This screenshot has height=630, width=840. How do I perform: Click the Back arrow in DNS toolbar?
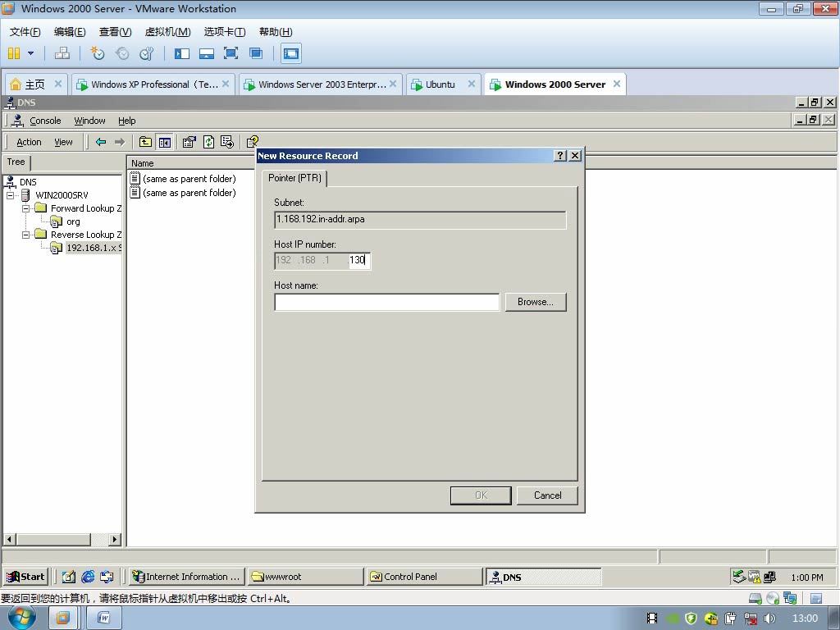(101, 142)
